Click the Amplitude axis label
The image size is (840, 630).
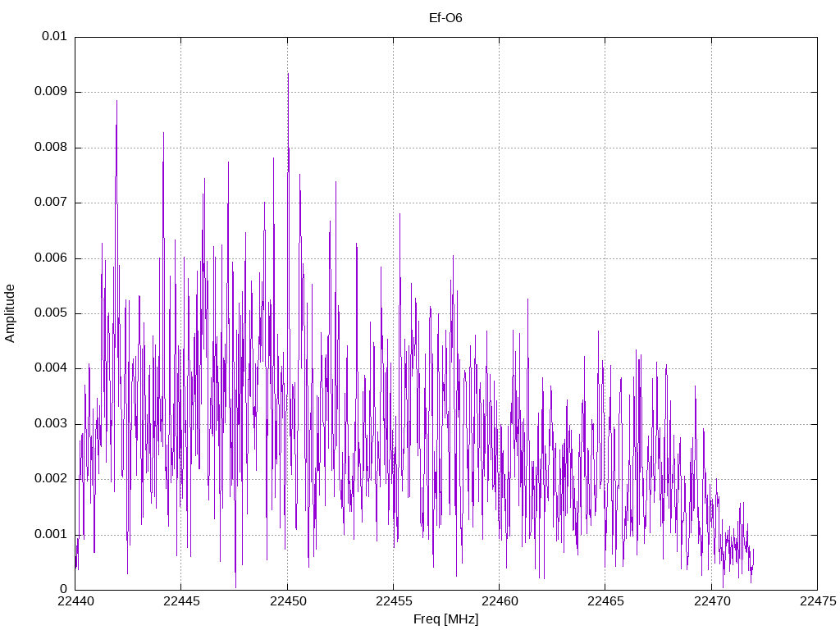(x=10, y=313)
